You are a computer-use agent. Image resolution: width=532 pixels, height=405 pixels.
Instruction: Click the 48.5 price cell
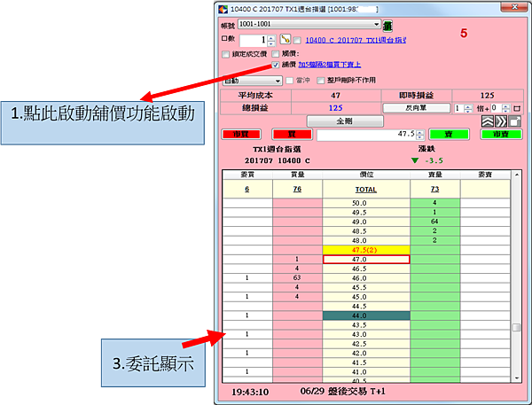pyautogui.click(x=366, y=231)
